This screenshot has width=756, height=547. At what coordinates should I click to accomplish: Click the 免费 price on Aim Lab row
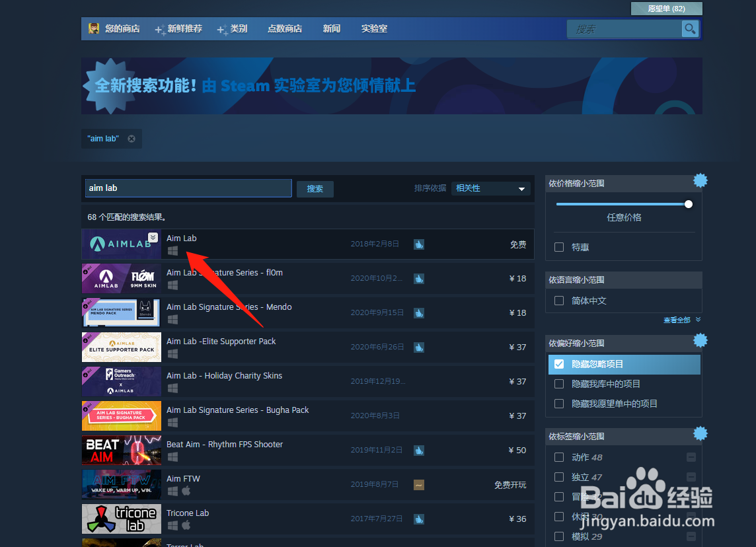click(518, 245)
